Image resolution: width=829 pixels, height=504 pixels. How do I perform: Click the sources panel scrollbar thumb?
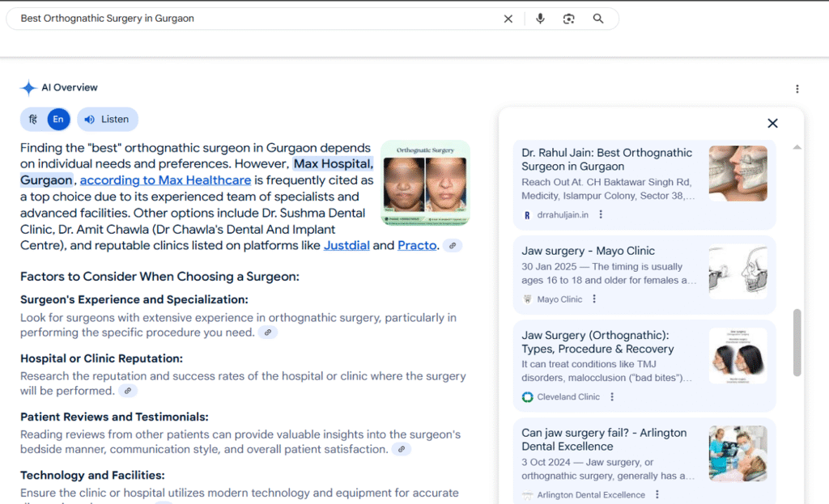click(x=797, y=342)
